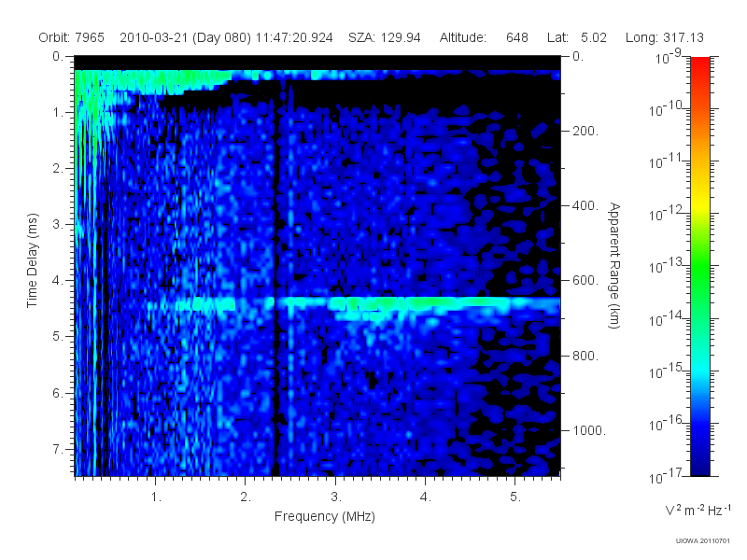Screen dimensions: 747x560
Task: Click the '5.' time delay tick label
Action: (58, 336)
